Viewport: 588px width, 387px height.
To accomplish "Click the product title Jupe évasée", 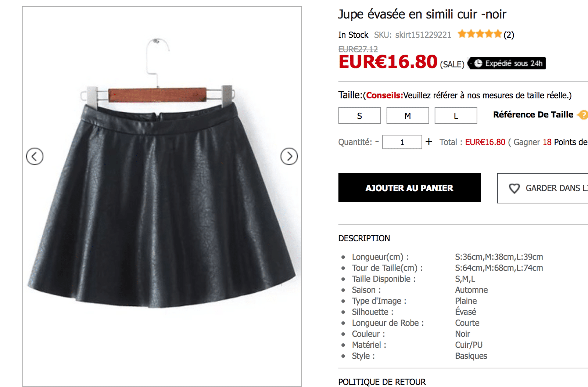I will [x=422, y=14].
